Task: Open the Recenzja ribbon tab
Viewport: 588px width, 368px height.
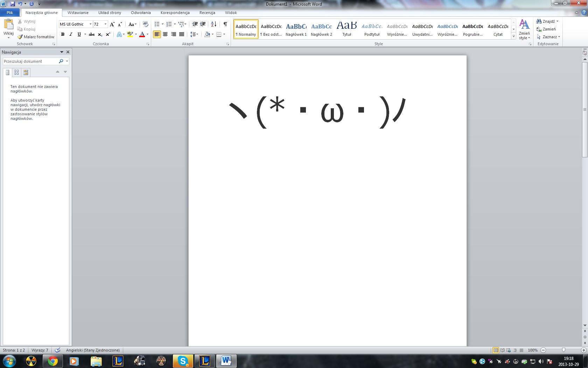Action: (207, 13)
